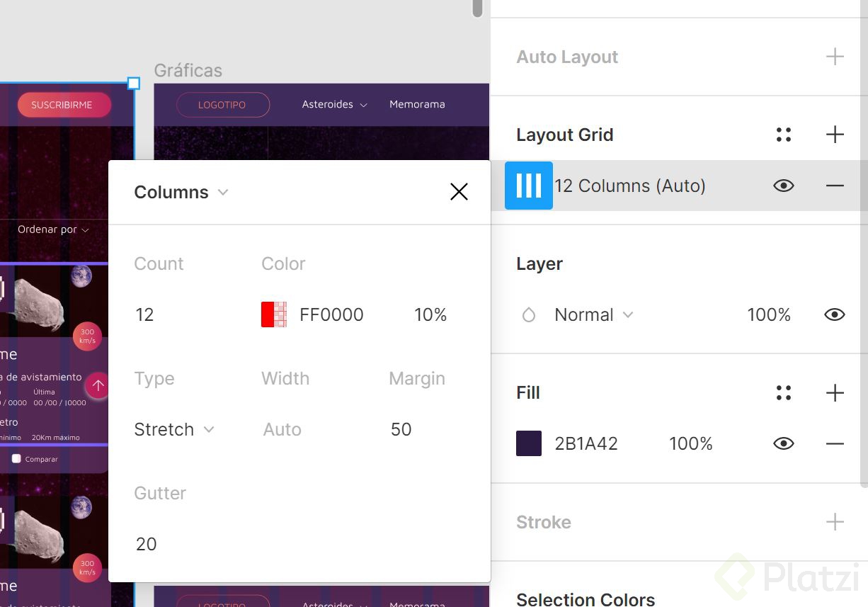The height and width of the screenshot is (607, 868).
Task: Toggle Layer visibility eye icon
Action: pyautogui.click(x=835, y=314)
